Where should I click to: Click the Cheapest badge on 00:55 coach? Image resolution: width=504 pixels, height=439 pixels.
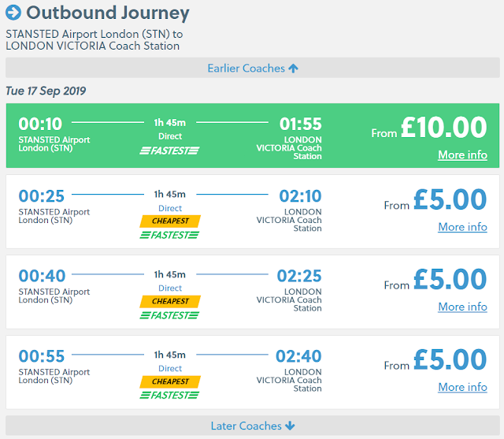(170, 381)
